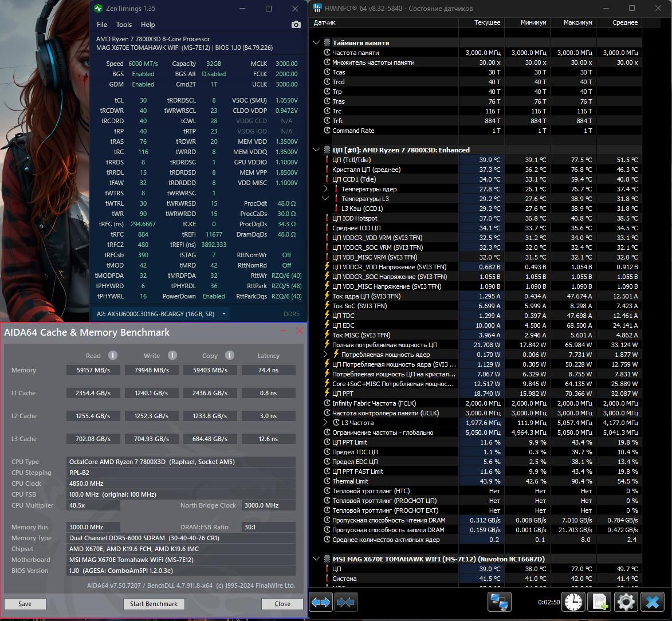Image resolution: width=672 pixels, height=621 pixels.
Task: Open the File menu in ZenTimings
Action: coord(102,25)
